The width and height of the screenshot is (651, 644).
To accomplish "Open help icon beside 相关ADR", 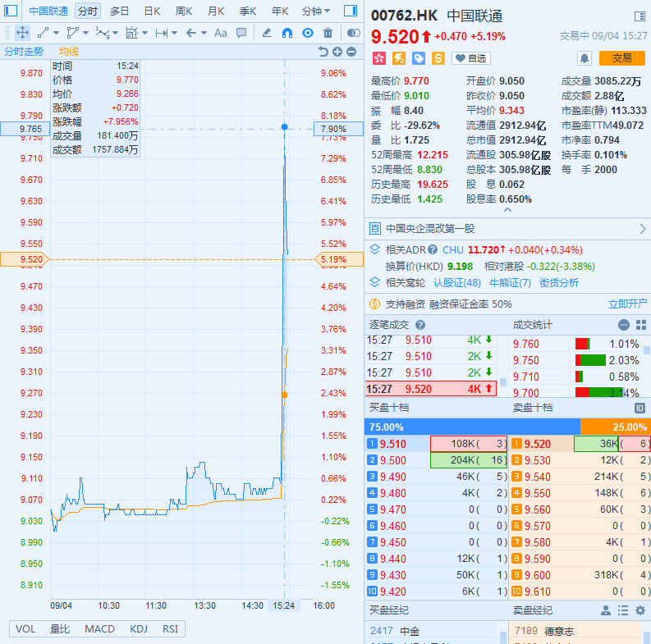I will tap(433, 249).
